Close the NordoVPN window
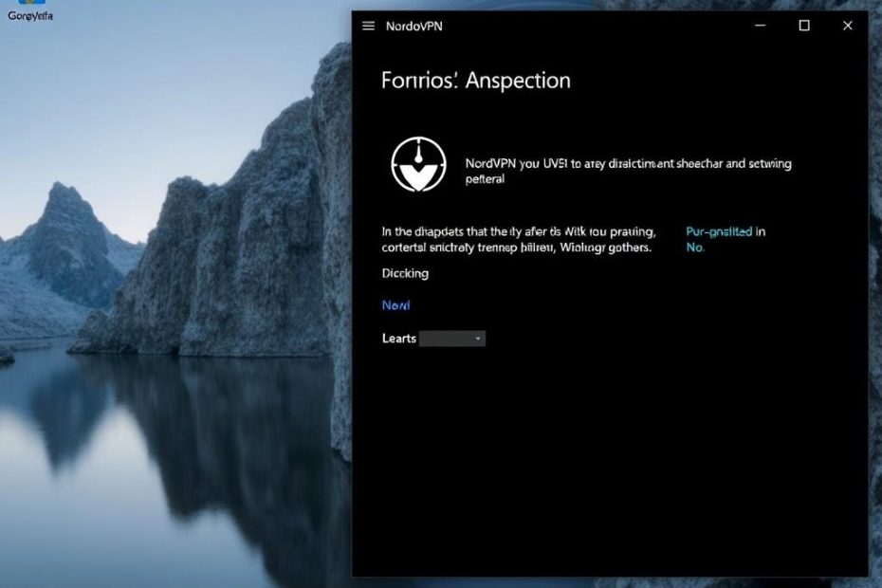This screenshot has height=588, width=882. 848,26
